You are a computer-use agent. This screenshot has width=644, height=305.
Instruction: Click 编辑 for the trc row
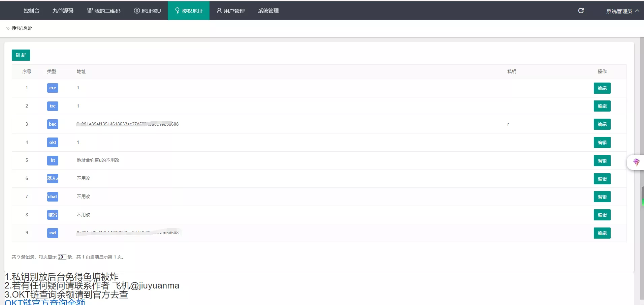point(602,106)
